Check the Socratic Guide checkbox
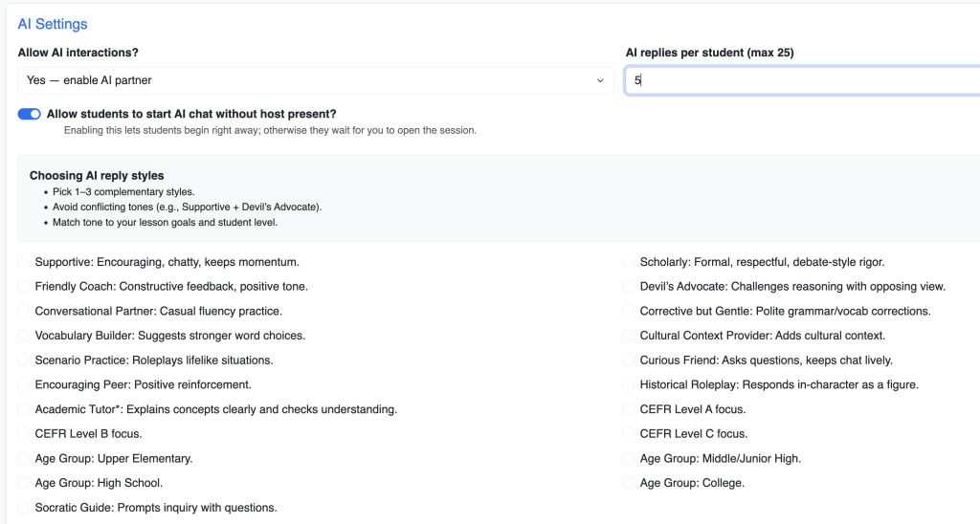 point(23,508)
